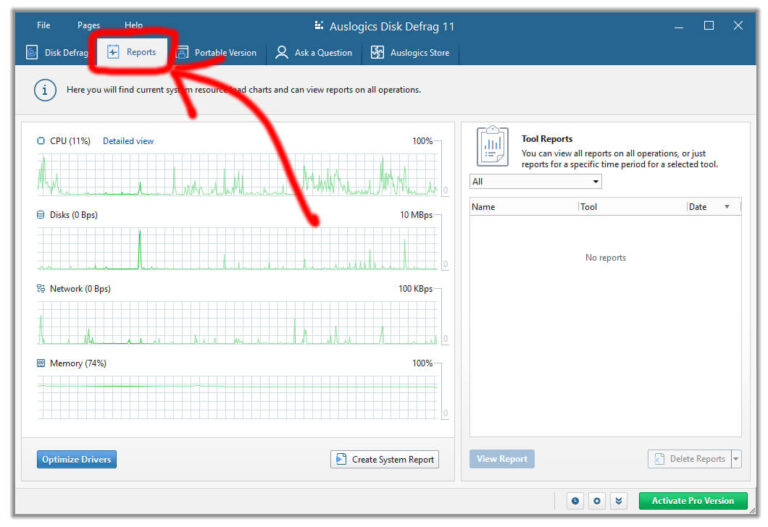The image size is (768, 527).
Task: Open the Help menu
Action: 133,25
